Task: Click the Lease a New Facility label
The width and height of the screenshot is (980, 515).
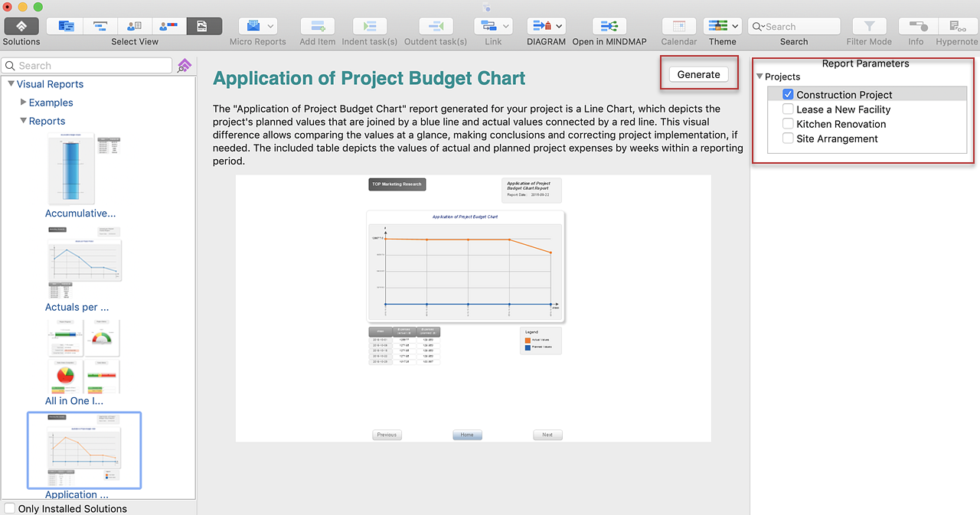Action: coord(844,109)
